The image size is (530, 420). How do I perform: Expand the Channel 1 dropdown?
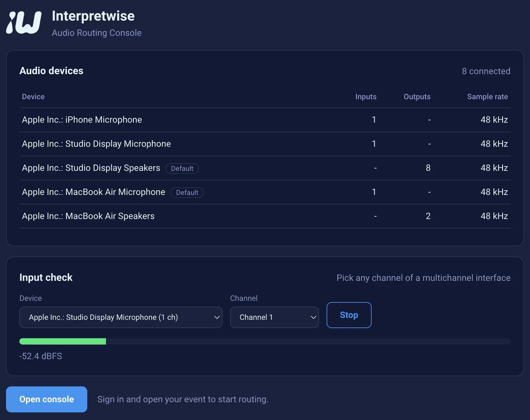274,317
